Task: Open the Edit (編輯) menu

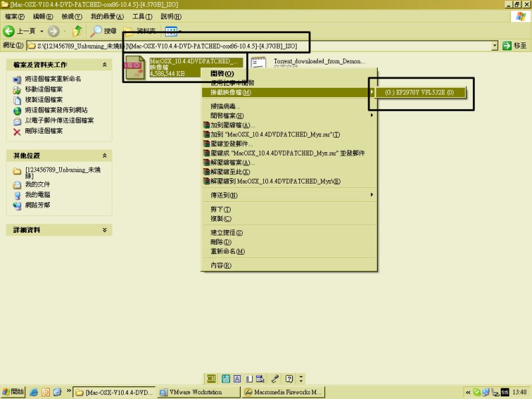Action: coord(43,16)
